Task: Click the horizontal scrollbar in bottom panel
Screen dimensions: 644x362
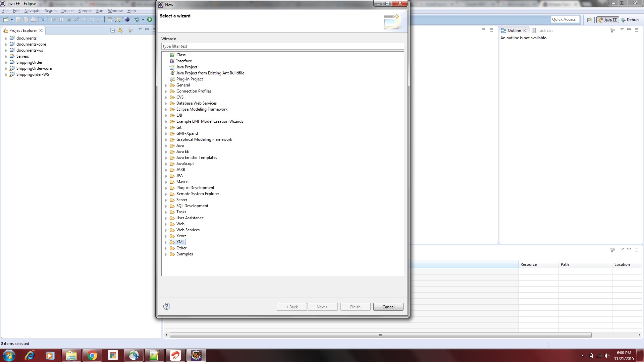Action: [380, 335]
